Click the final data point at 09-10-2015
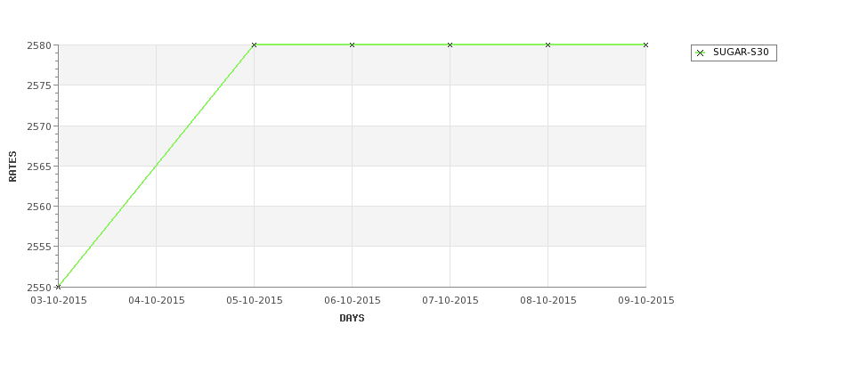The image size is (868, 382). pos(646,45)
